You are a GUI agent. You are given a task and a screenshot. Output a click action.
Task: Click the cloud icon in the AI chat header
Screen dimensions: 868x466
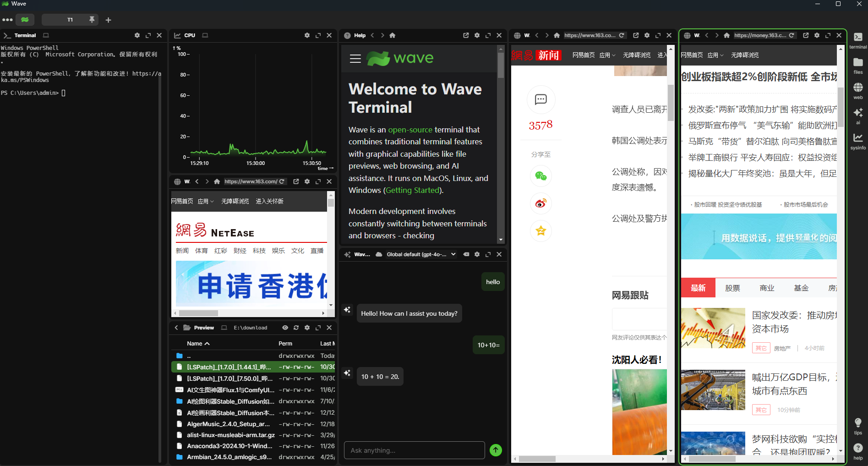378,254
